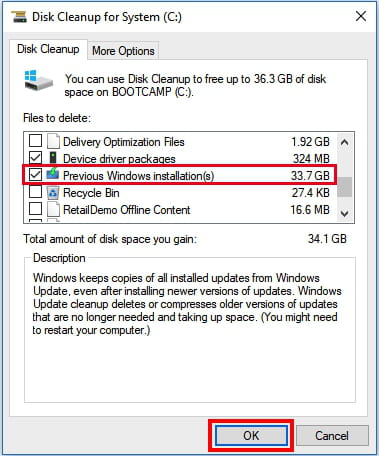
Task: Click the 'Files to delete:' label
Action: pyautogui.click(x=57, y=118)
